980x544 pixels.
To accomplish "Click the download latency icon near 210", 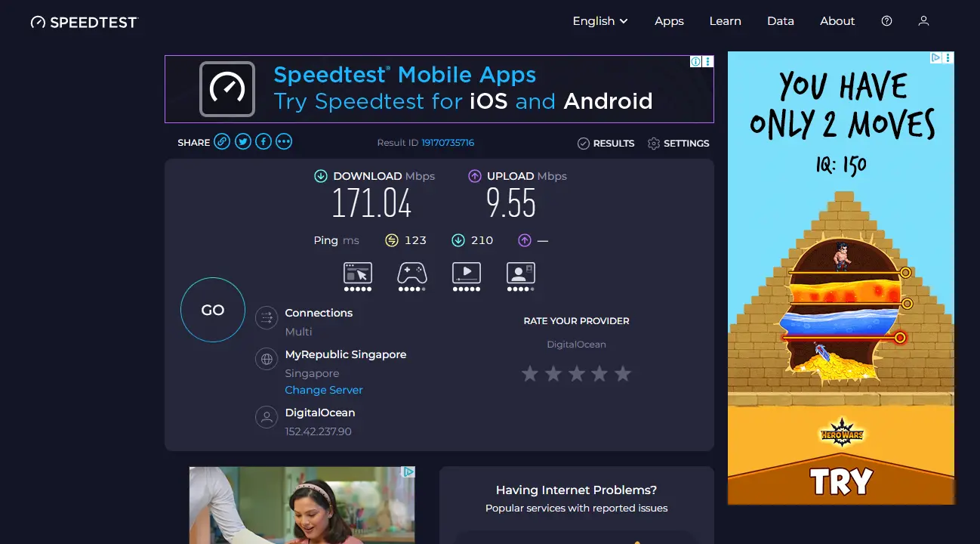I will (458, 240).
